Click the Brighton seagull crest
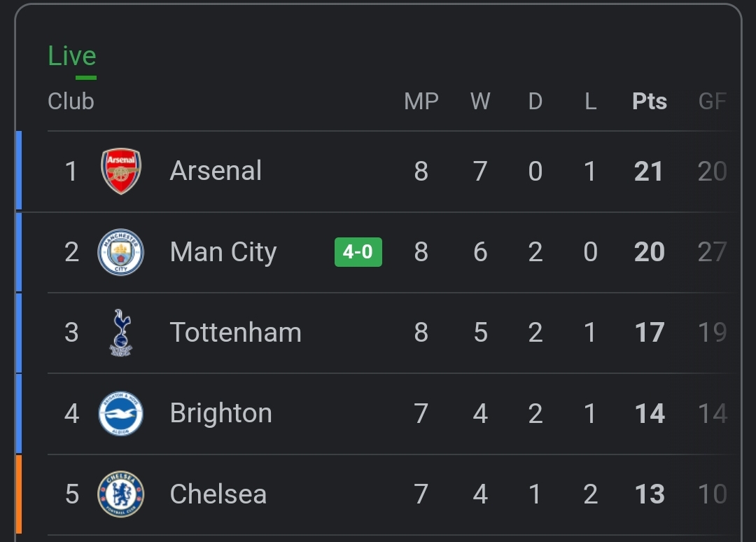This screenshot has width=756, height=542. 121,414
